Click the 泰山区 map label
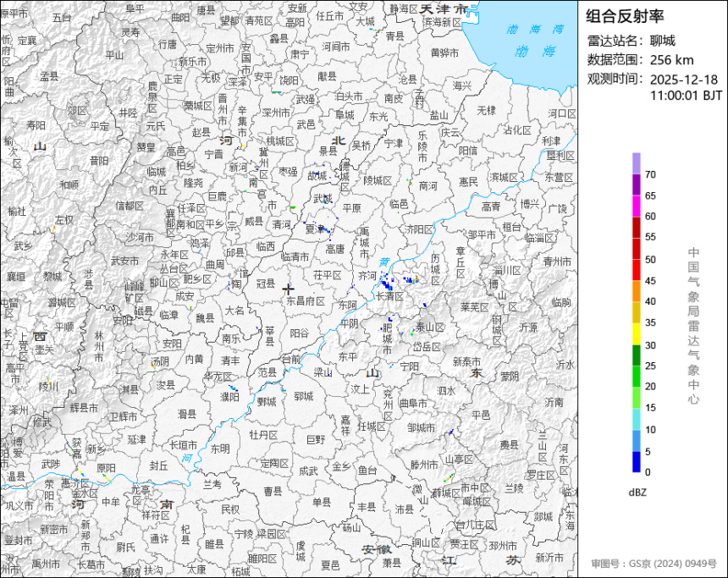The width and height of the screenshot is (728, 578). point(430,327)
